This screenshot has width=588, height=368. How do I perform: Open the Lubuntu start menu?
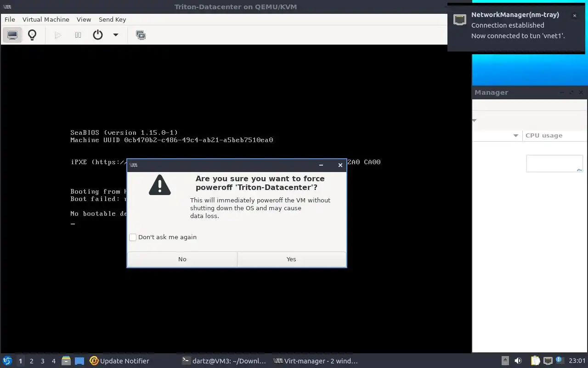(x=7, y=361)
